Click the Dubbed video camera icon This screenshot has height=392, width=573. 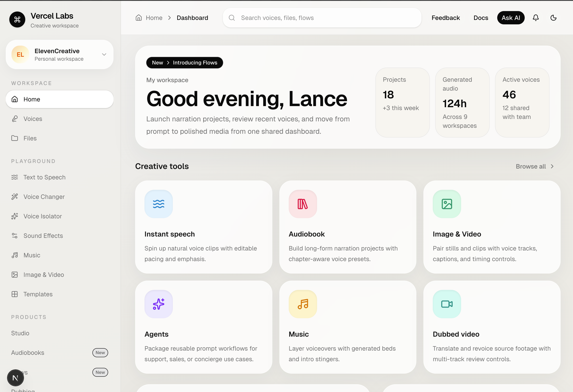coord(446,304)
